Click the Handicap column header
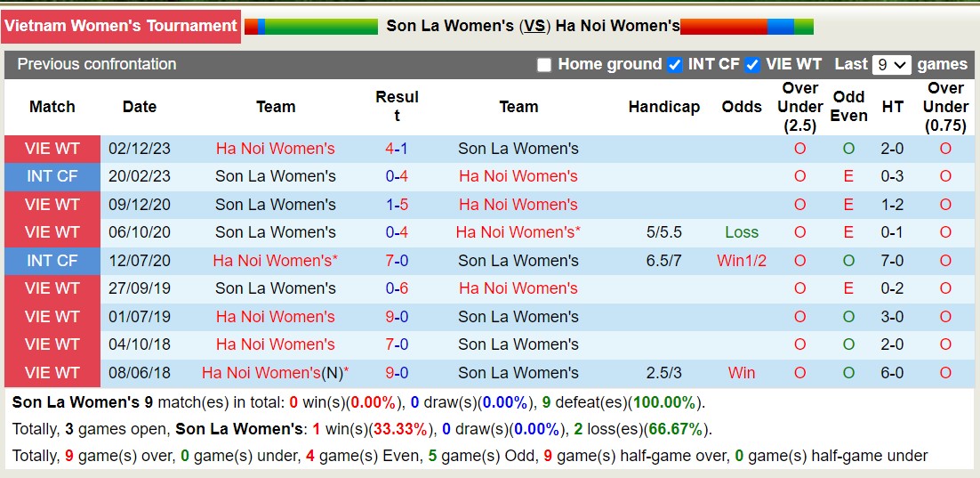The image size is (980, 478). coord(663,107)
